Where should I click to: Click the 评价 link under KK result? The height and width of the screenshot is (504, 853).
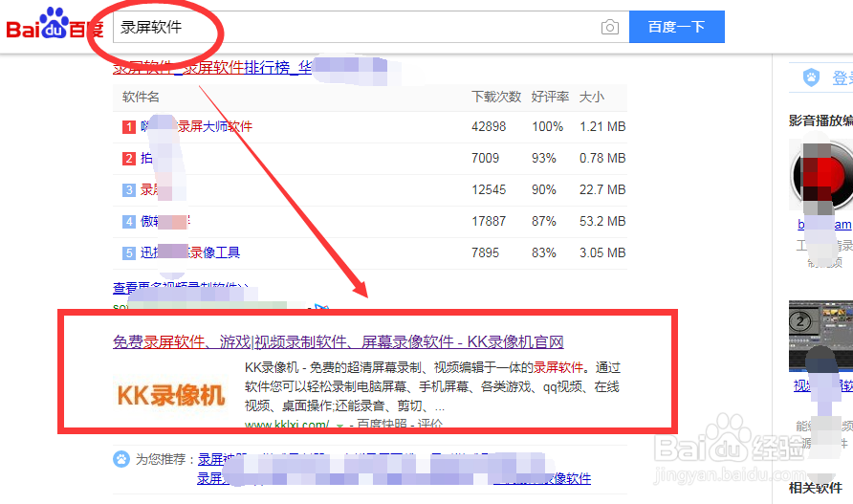(x=429, y=424)
